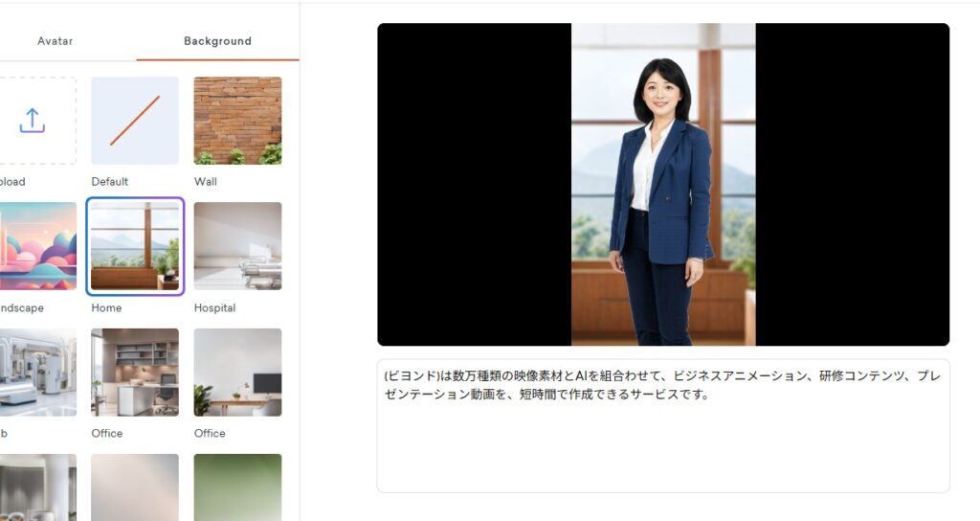Click into the Japanese script text box
This screenshot has height=521, width=980.
coord(663,425)
